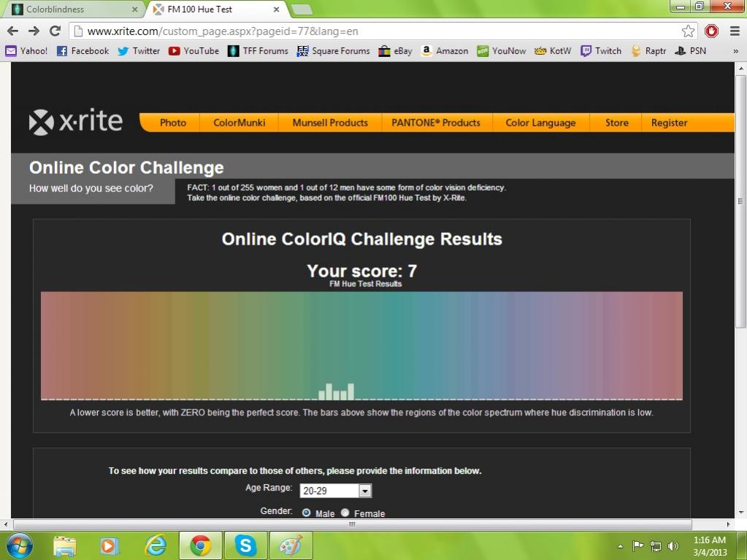Open the PANTONE Products menu
The width and height of the screenshot is (747, 560).
coord(436,123)
